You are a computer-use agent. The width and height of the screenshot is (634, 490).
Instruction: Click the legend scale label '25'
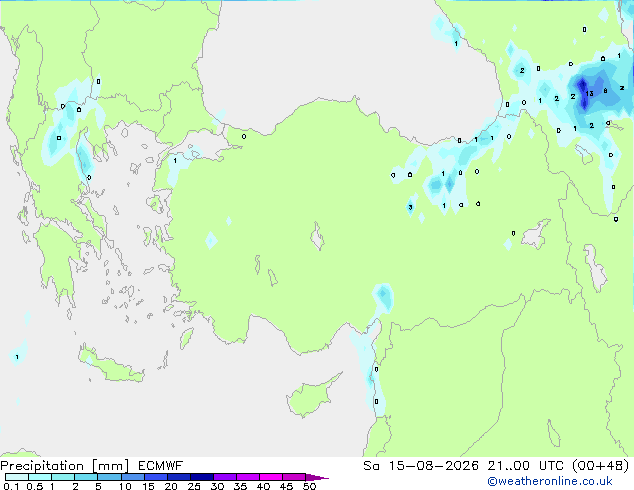tap(194, 486)
